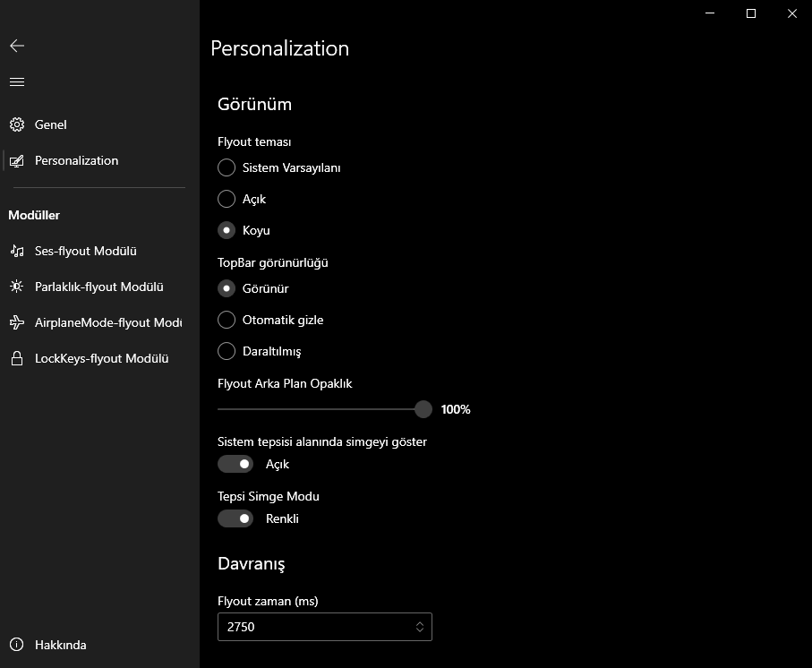This screenshot has height=668, width=812.
Task: Click the back arrow icon
Action: [17, 46]
